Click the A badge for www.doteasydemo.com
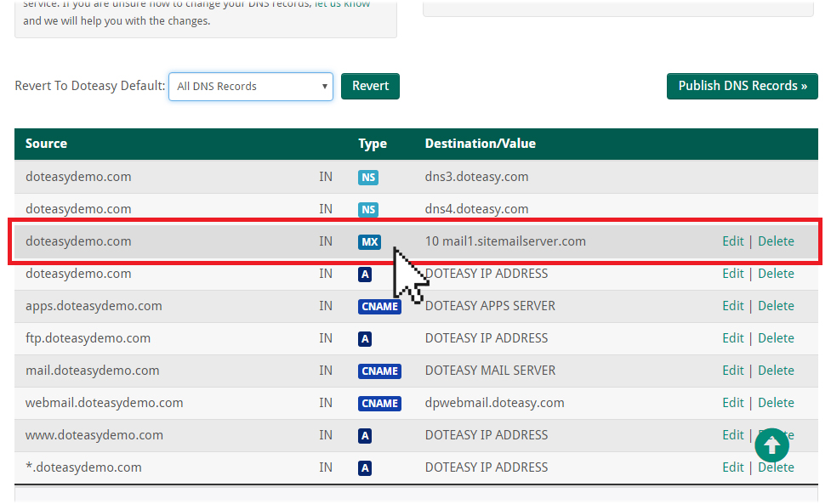The width and height of the screenshot is (831, 504). coord(365,436)
